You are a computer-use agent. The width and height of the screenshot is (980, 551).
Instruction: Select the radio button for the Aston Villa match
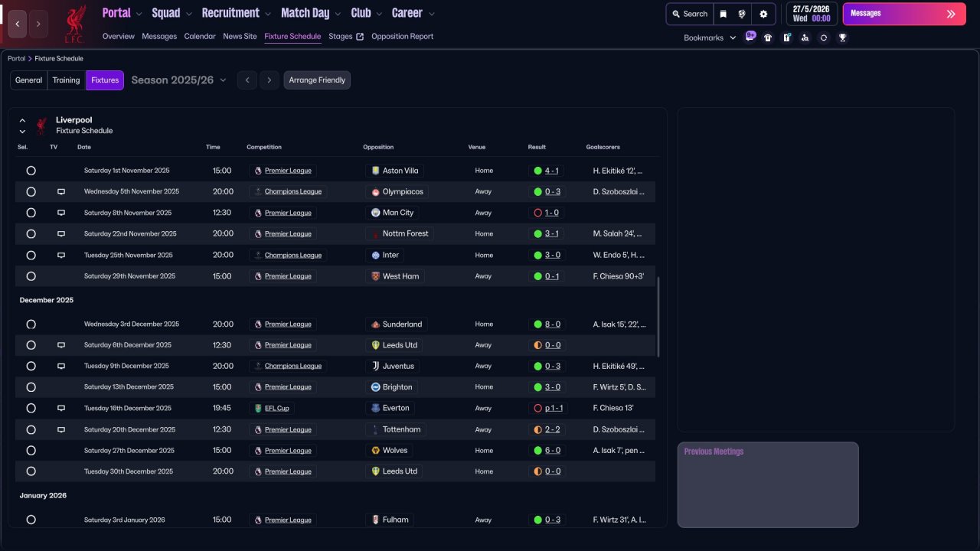[x=31, y=171]
